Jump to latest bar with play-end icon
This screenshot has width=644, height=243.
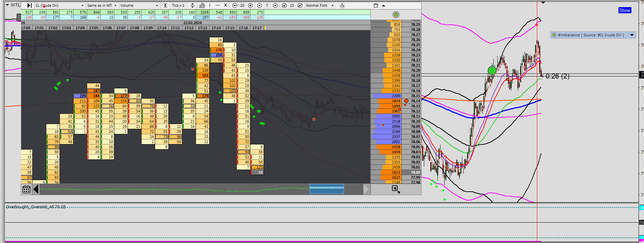pos(29,5)
